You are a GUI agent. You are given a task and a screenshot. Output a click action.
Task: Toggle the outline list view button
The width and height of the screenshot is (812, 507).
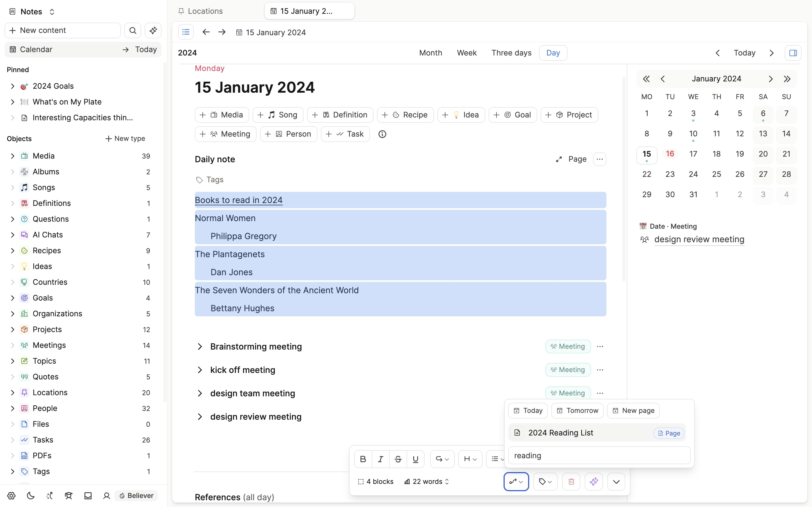coord(186,32)
